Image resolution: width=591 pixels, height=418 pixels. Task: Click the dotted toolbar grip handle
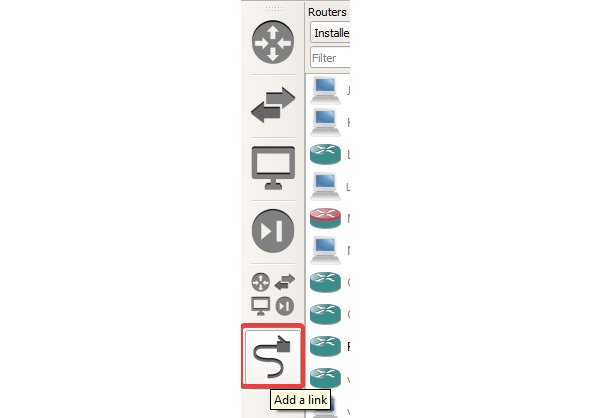pyautogui.click(x=274, y=9)
